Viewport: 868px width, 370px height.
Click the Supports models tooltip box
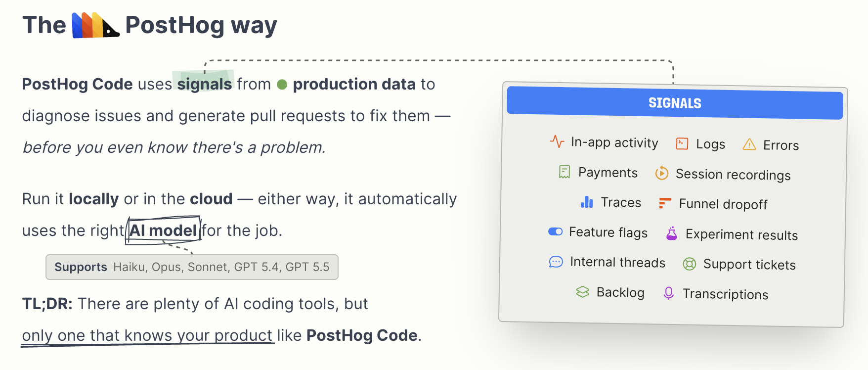point(192,267)
